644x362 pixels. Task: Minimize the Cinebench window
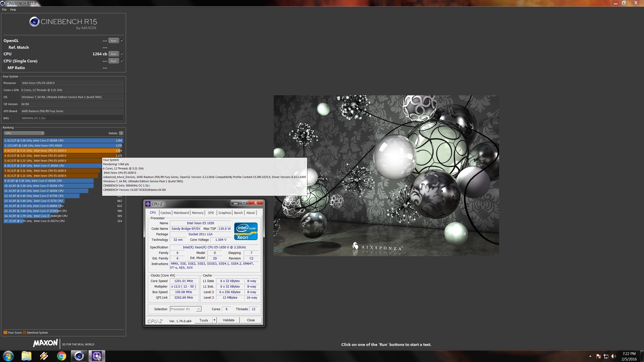(615, 3)
